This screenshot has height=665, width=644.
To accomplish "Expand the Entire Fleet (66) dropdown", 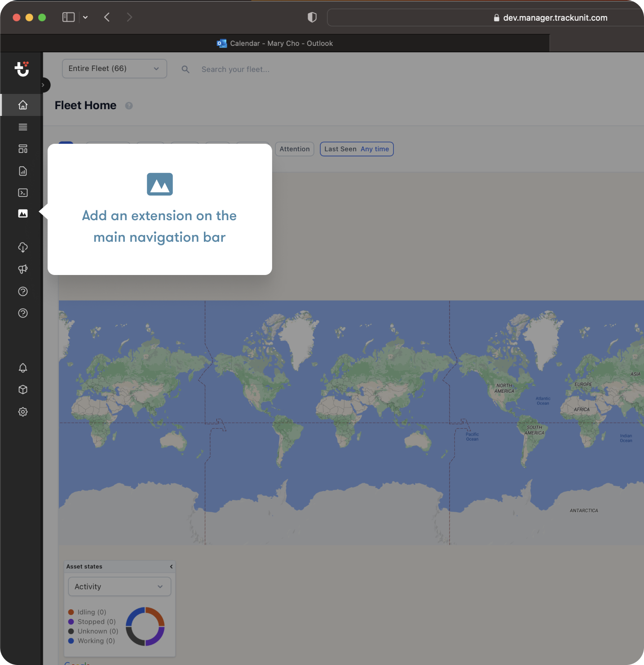I will pos(114,69).
